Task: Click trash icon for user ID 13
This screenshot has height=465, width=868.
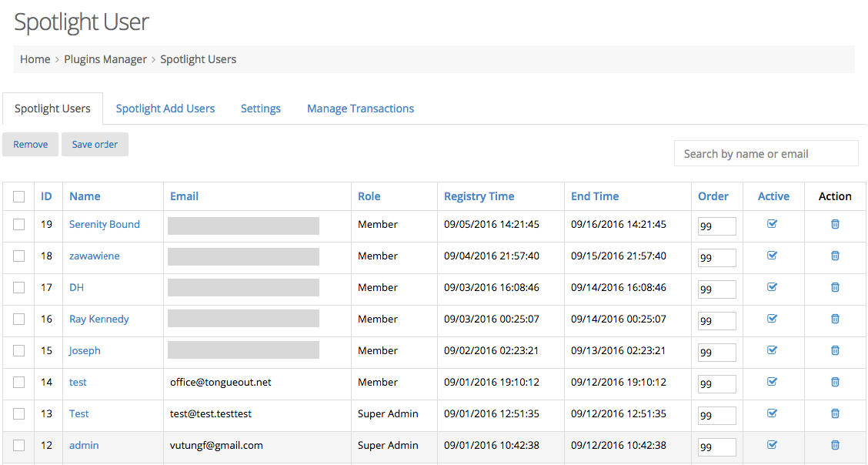Action: tap(836, 413)
